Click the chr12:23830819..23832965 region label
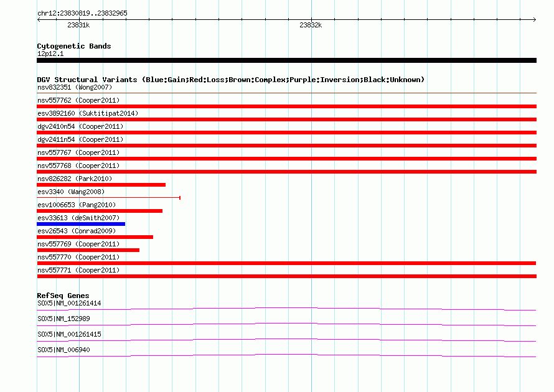The height and width of the screenshot is (392, 554). click(82, 13)
